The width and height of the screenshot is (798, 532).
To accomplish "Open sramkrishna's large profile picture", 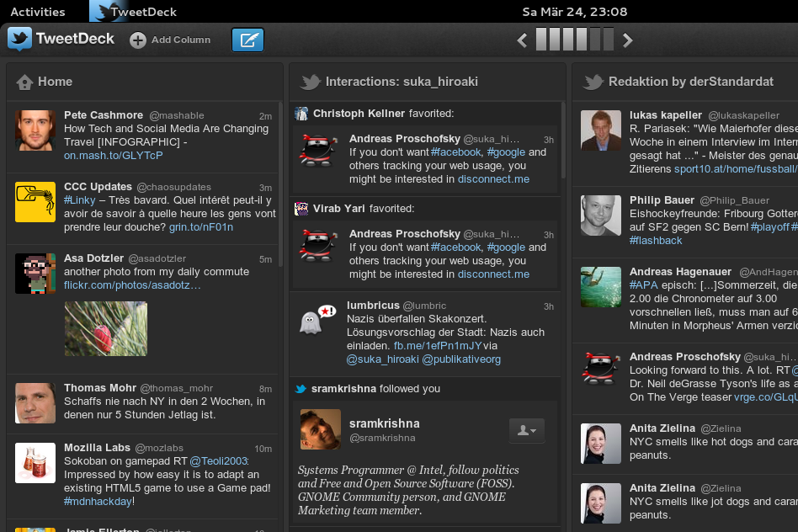I will click(x=321, y=429).
